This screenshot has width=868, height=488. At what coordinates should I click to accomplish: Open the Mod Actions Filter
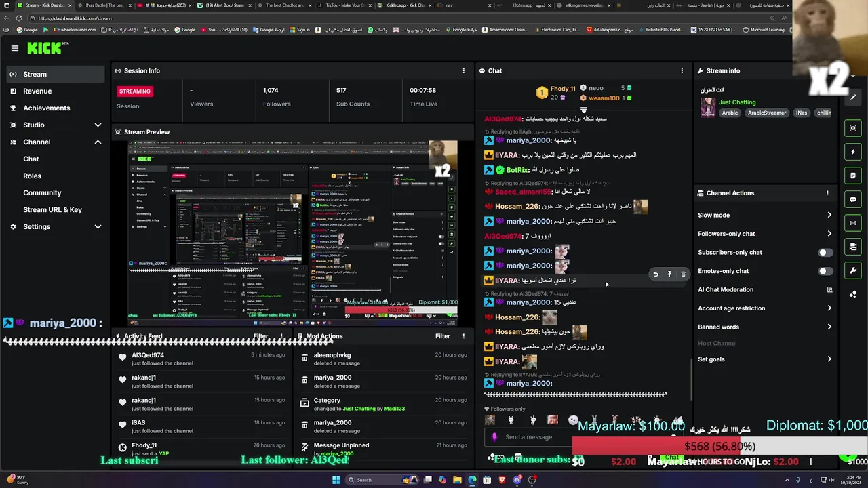pyautogui.click(x=442, y=336)
